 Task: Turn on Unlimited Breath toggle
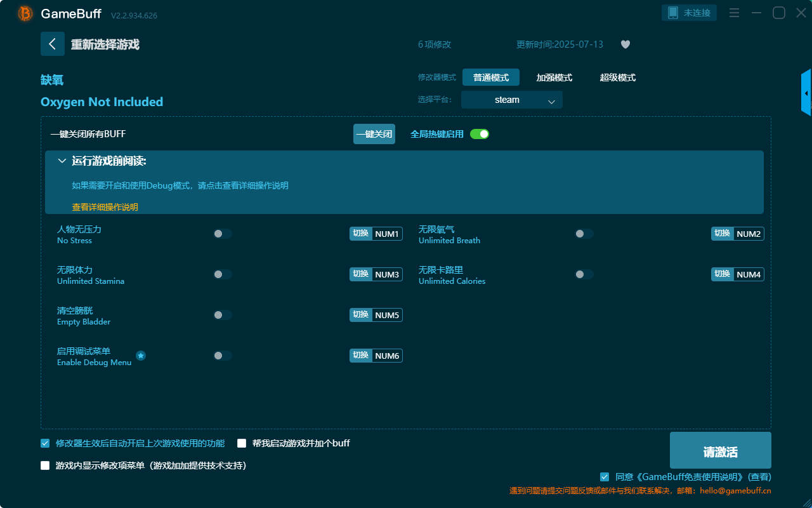(584, 233)
